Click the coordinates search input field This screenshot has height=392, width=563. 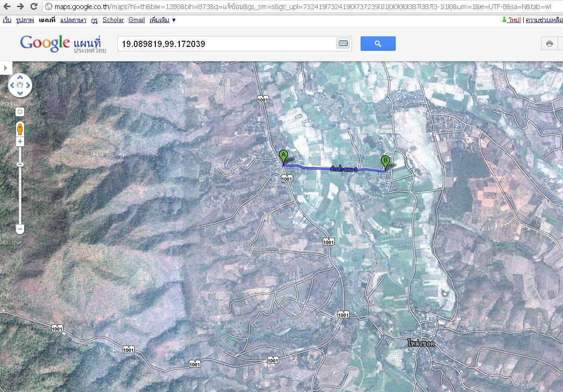[225, 44]
